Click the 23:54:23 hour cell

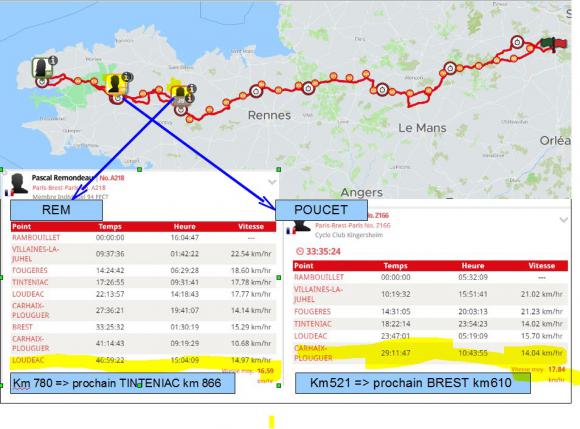[x=473, y=324]
